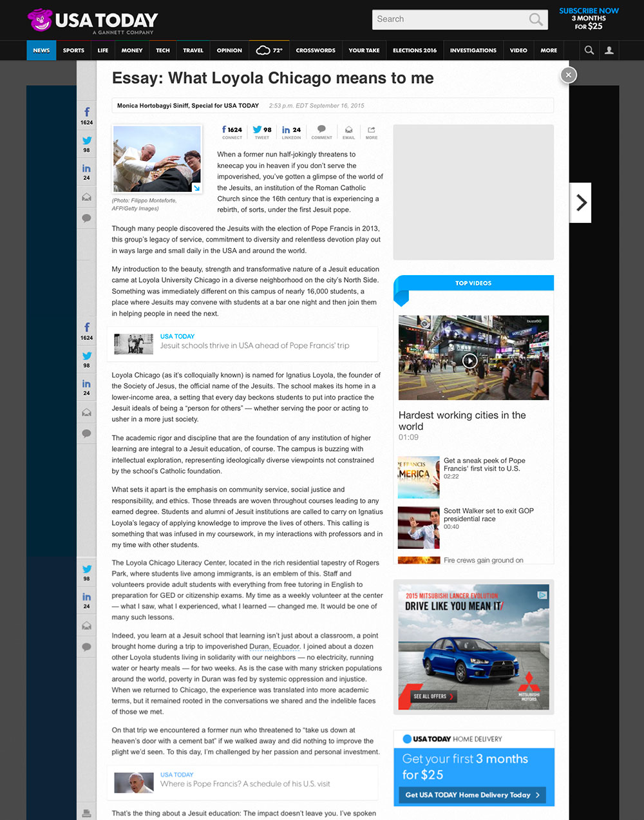Open the Sports section

(x=73, y=50)
